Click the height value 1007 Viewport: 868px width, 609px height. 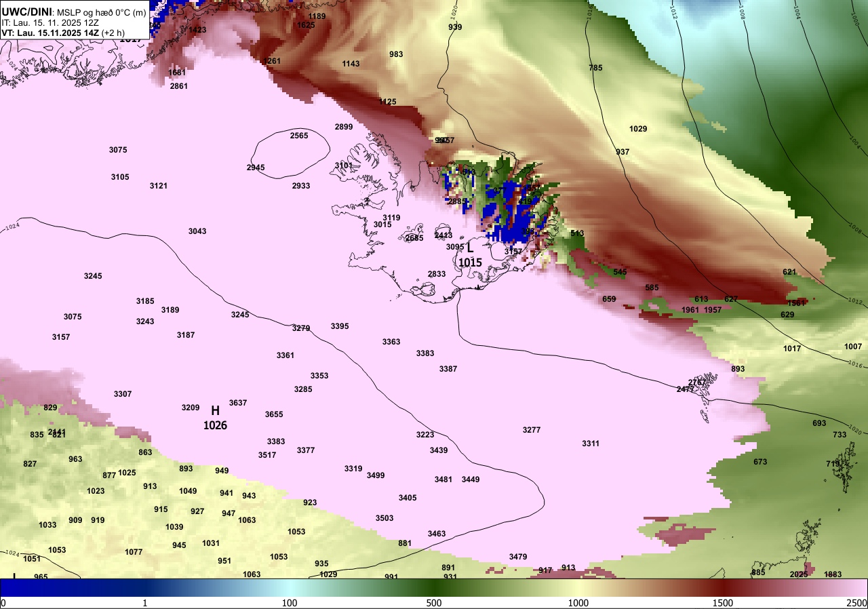853,347
